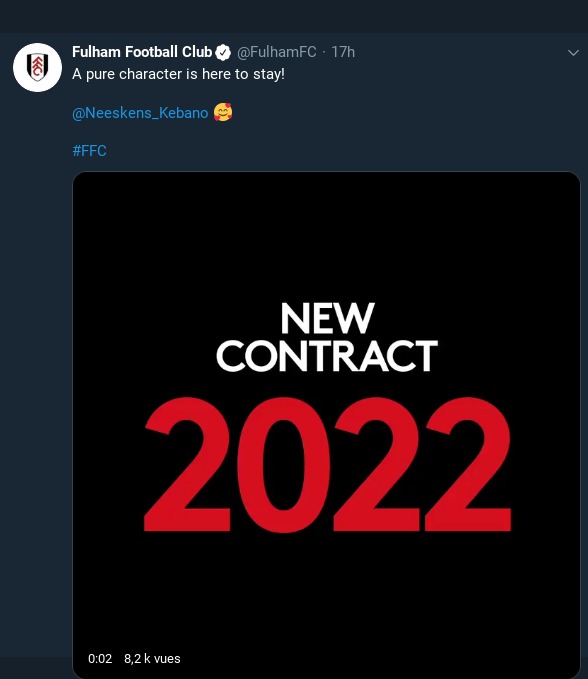Click the 0:02 video duration label
This screenshot has height=679, width=588.
point(100,659)
